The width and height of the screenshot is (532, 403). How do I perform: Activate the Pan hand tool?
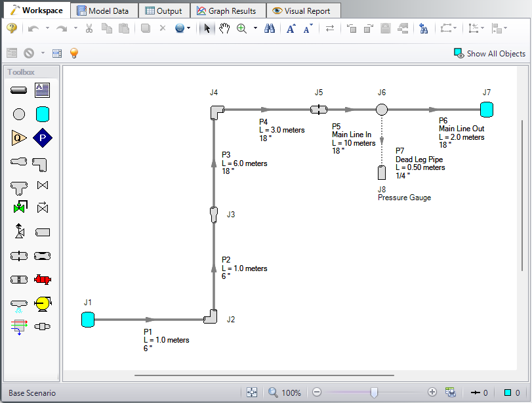pos(224,29)
